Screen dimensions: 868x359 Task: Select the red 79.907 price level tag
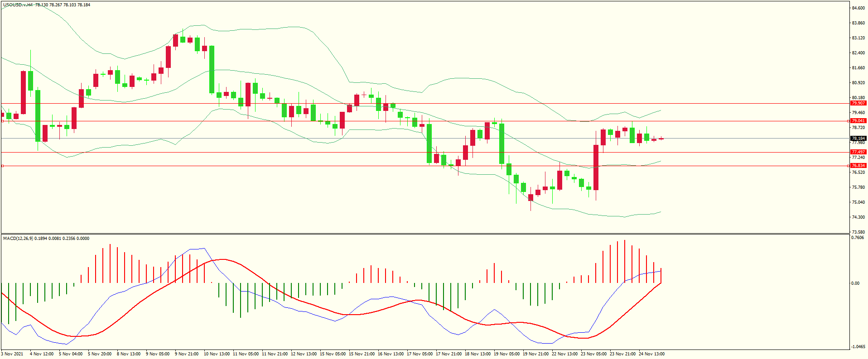click(858, 103)
